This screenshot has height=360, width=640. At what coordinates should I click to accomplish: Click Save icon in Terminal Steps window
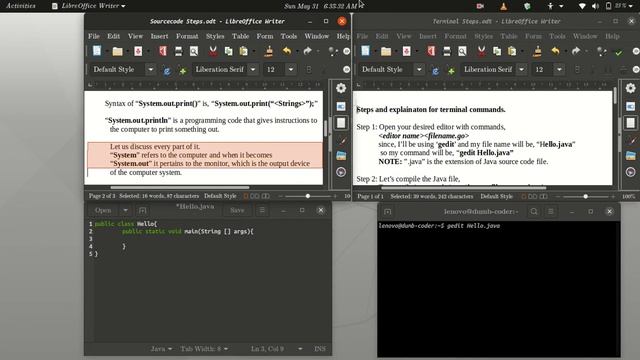[407, 51]
